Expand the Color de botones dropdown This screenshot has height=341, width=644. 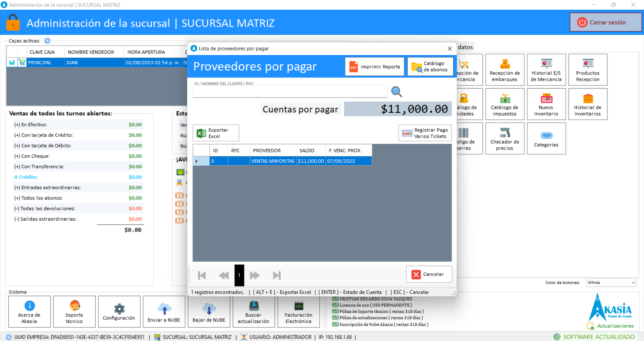[x=633, y=283]
